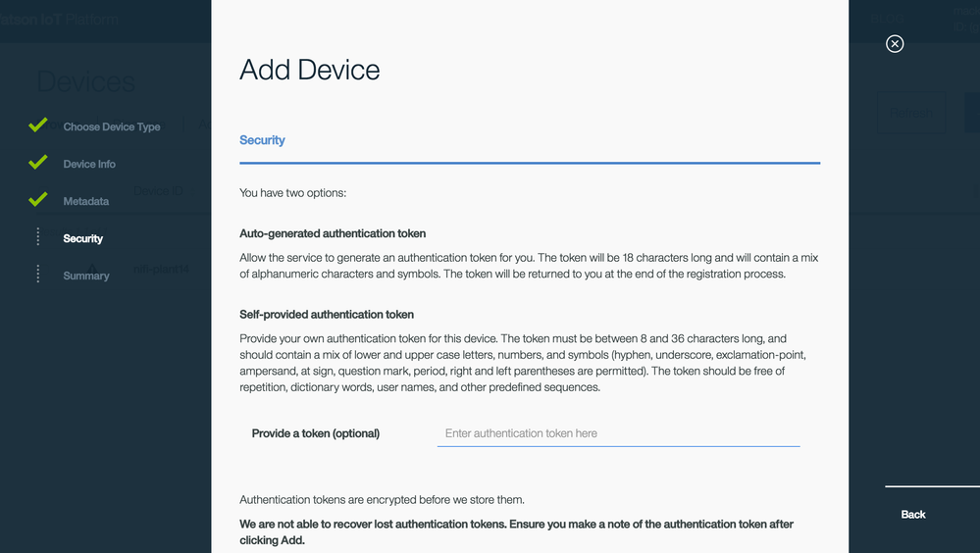Select the Security tab heading
The width and height of the screenshot is (980, 553).
tap(262, 140)
